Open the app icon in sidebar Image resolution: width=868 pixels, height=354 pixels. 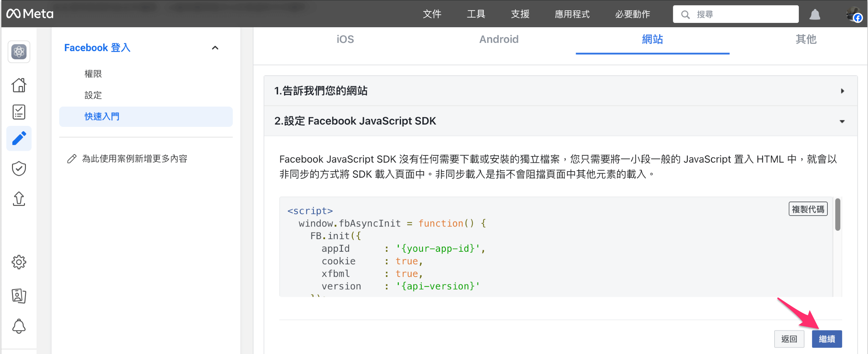pyautogui.click(x=19, y=52)
